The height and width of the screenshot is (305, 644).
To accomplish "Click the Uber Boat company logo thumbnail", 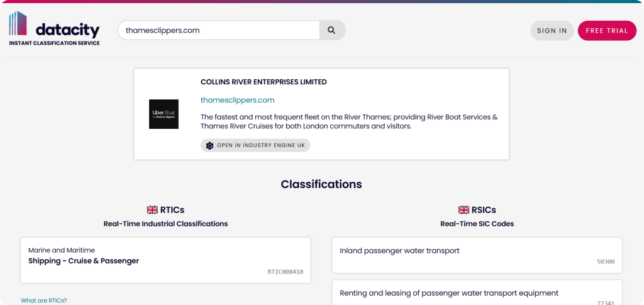I will 164,114.
